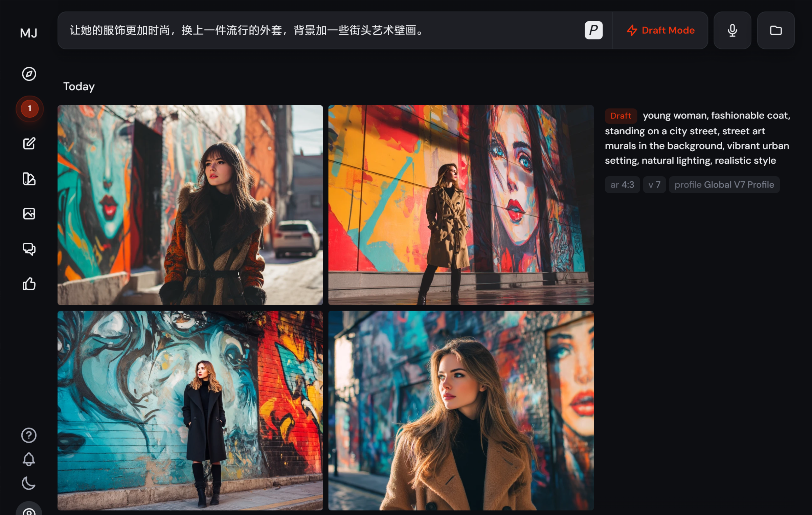812x515 pixels.
Task: Click the MJ logo
Action: [29, 33]
